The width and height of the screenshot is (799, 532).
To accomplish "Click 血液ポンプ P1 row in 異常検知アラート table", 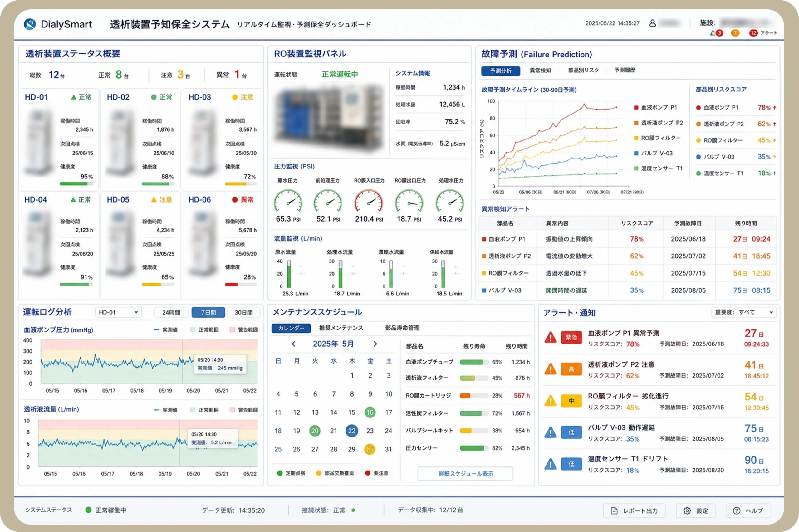I will (x=627, y=239).
